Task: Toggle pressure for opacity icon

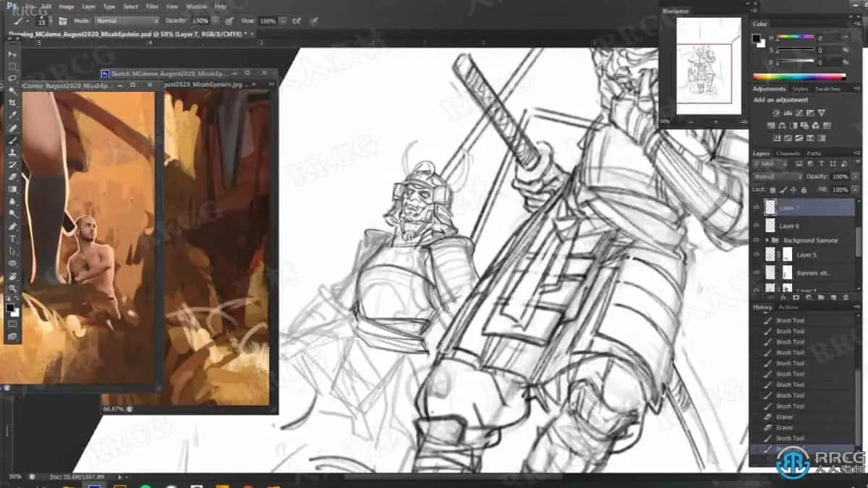Action: click(229, 21)
